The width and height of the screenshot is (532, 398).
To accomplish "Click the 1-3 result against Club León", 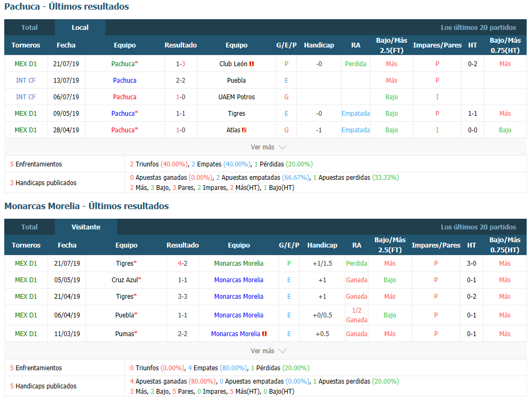I will [x=181, y=64].
